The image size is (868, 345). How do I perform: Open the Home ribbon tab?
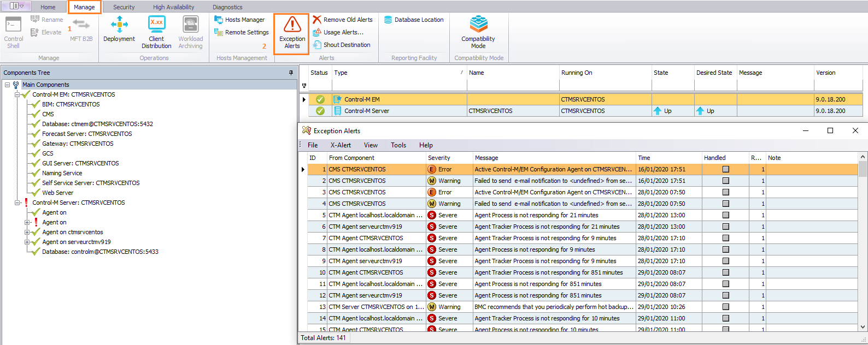coord(48,7)
